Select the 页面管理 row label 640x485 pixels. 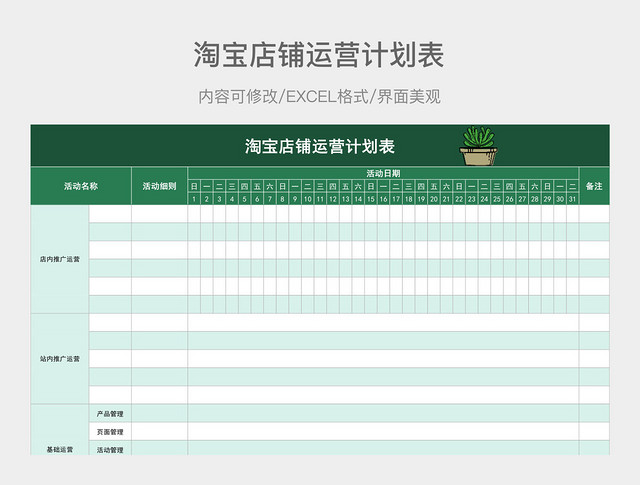pyautogui.click(x=110, y=432)
